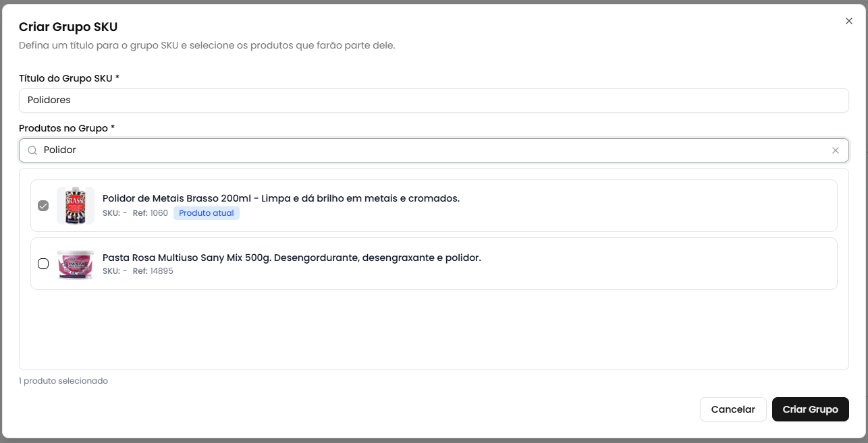Check the Pasta Rosa Multiuso Sany Mix product
Viewport: 868px width, 443px height.
click(x=43, y=264)
